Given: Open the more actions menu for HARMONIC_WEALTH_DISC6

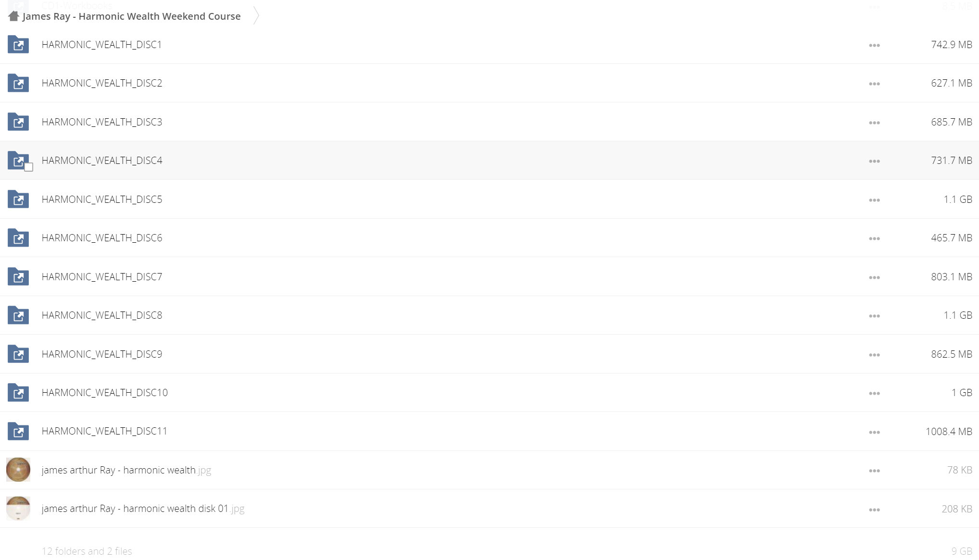Looking at the screenshot, I should pos(874,238).
